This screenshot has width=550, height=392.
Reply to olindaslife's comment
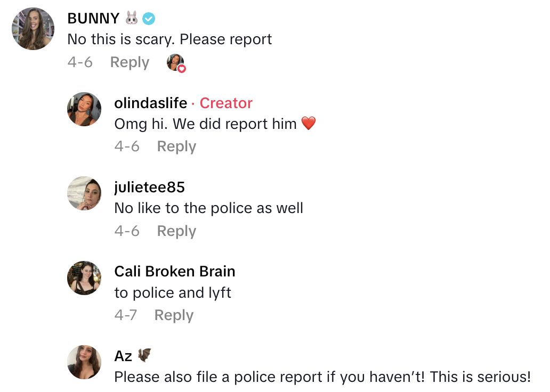pyautogui.click(x=176, y=146)
